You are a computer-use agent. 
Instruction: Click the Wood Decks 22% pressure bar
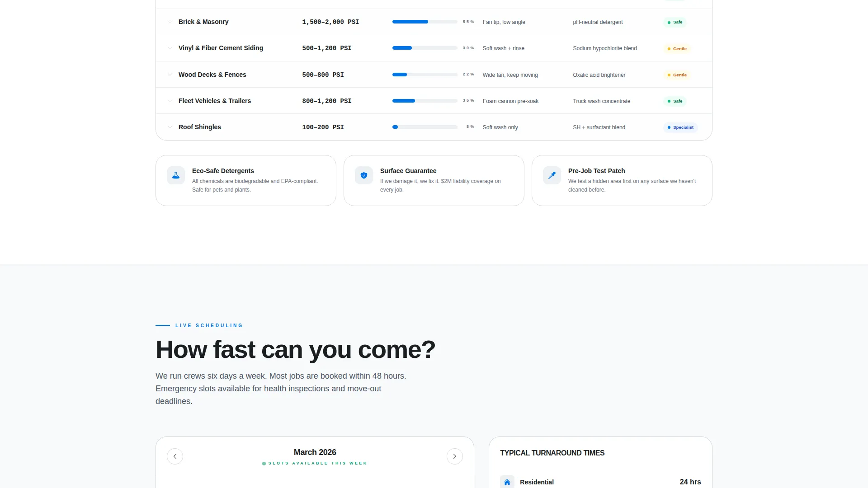tap(425, 75)
